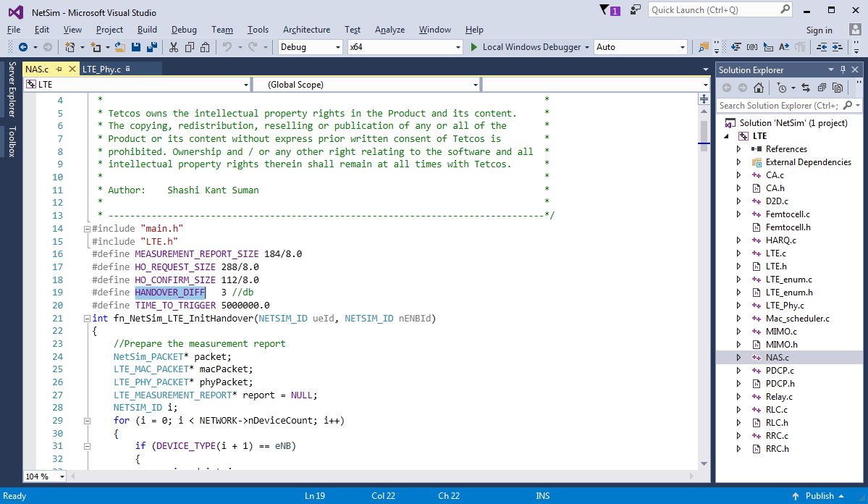
Task: Collapse the for loop outline at line 29
Action: (x=87, y=421)
